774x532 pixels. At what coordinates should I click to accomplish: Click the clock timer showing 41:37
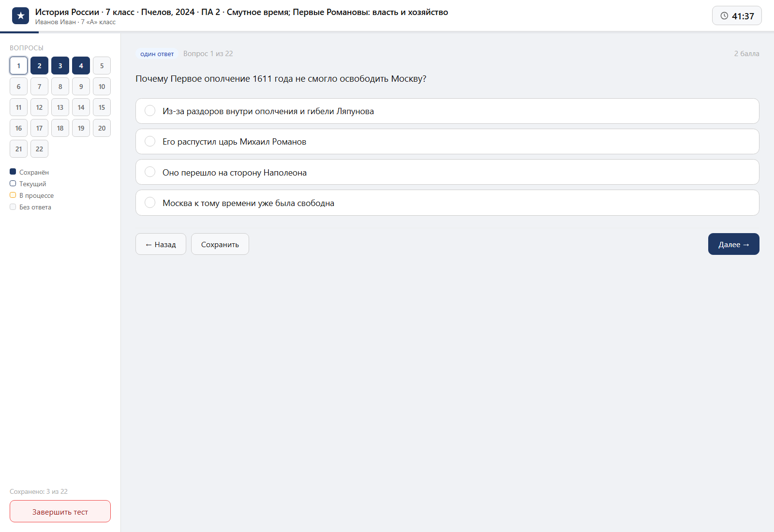tap(737, 16)
